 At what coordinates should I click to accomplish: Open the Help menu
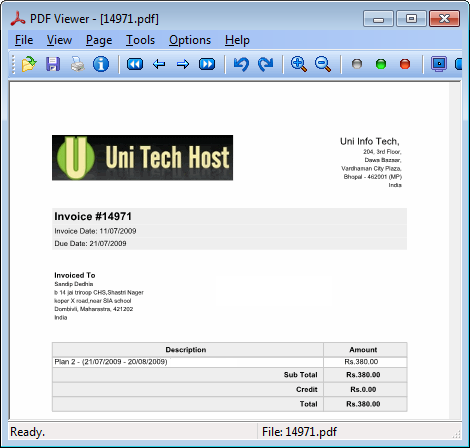[x=237, y=40]
